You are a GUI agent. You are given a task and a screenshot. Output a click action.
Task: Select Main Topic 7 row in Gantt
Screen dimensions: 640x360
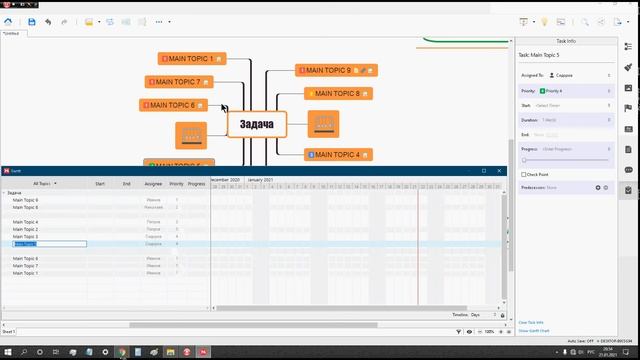coord(105,266)
